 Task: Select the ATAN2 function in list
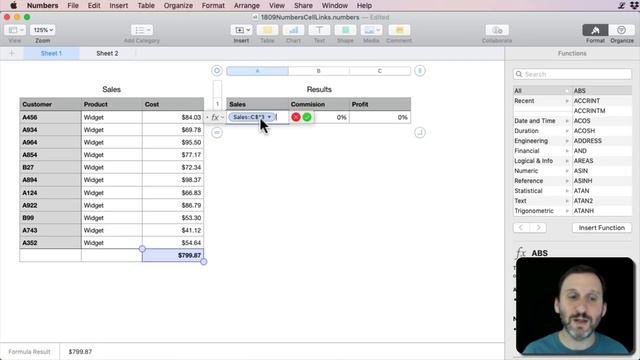click(602, 201)
